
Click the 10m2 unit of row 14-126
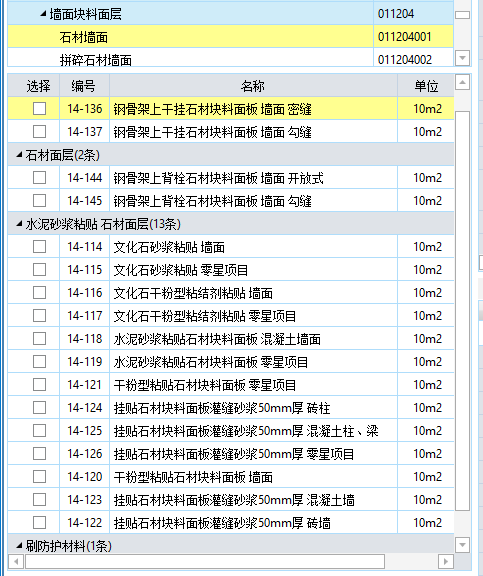(x=427, y=454)
